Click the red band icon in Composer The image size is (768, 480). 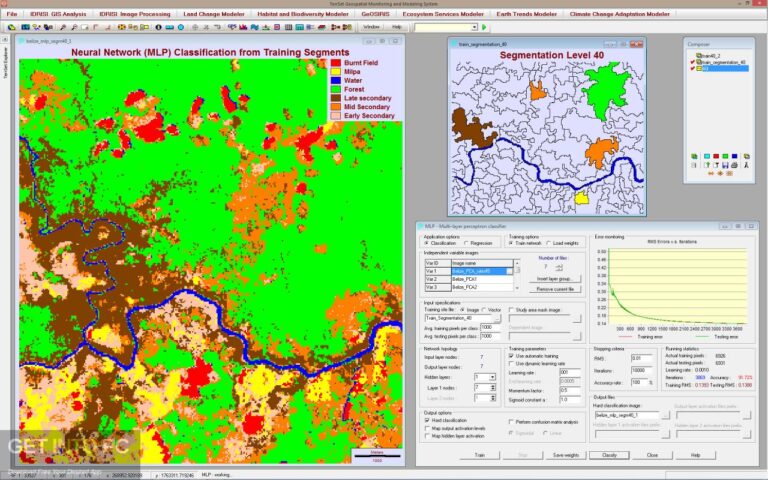[x=716, y=156]
